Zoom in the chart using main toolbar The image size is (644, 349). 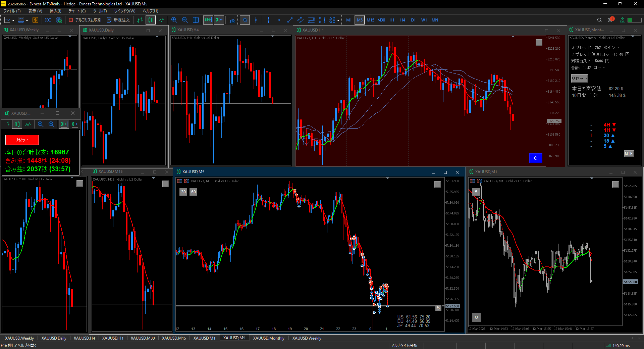(x=174, y=20)
